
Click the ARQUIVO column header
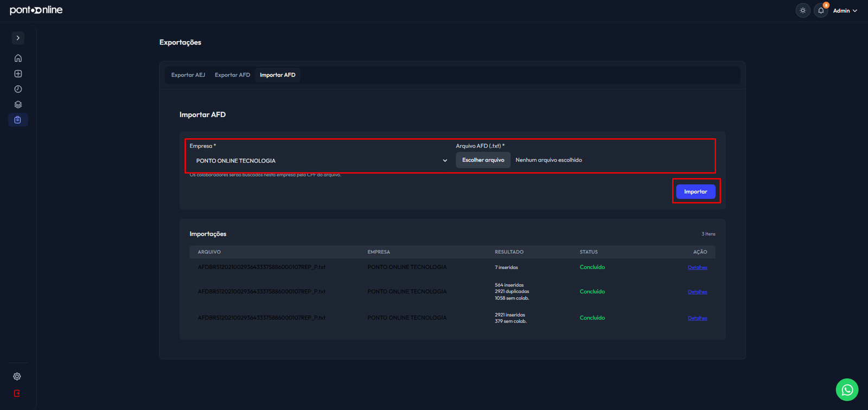pos(209,252)
